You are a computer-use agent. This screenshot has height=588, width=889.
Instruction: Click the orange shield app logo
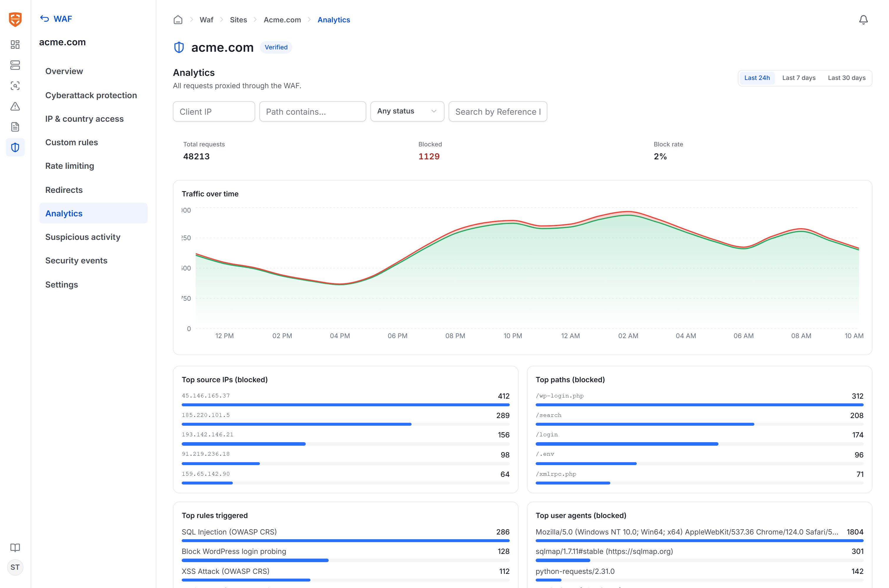(x=15, y=19)
